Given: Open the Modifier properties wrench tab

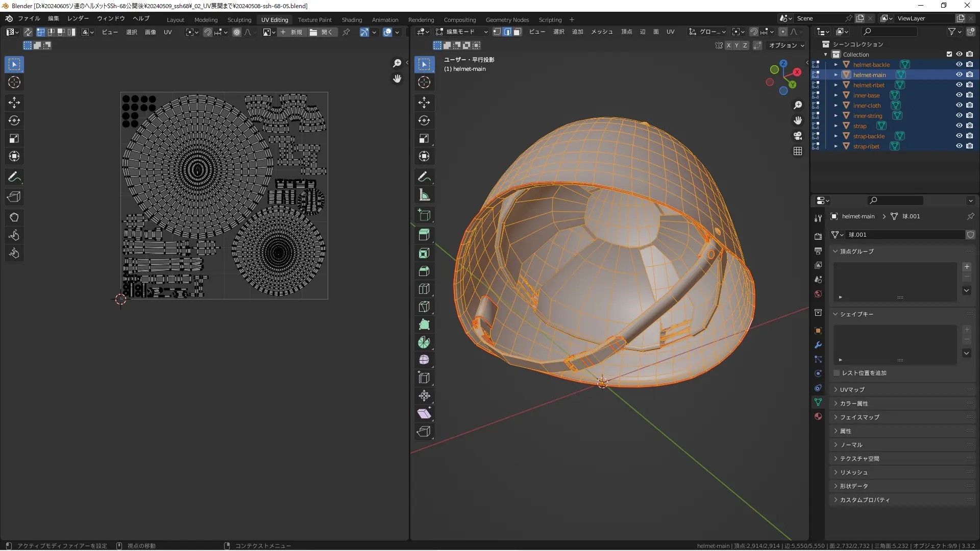Looking at the screenshot, I should point(818,345).
